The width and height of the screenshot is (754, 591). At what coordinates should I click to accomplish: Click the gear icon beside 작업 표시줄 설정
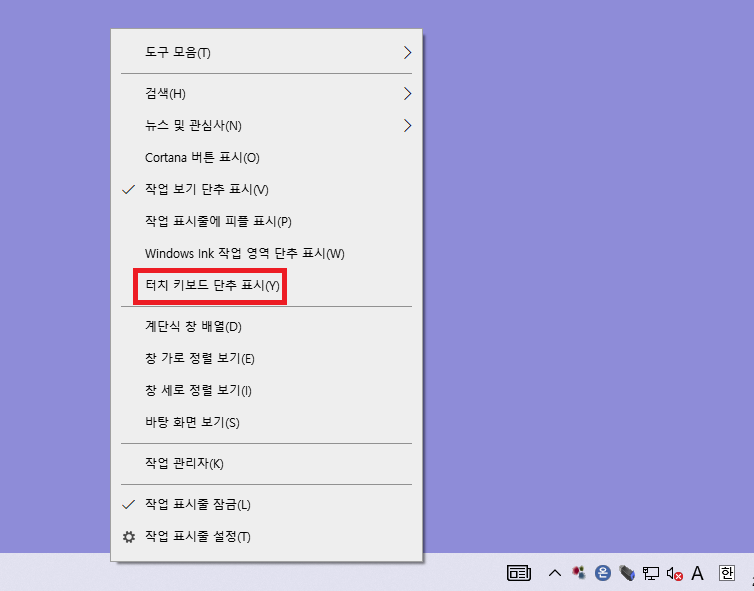tap(128, 537)
